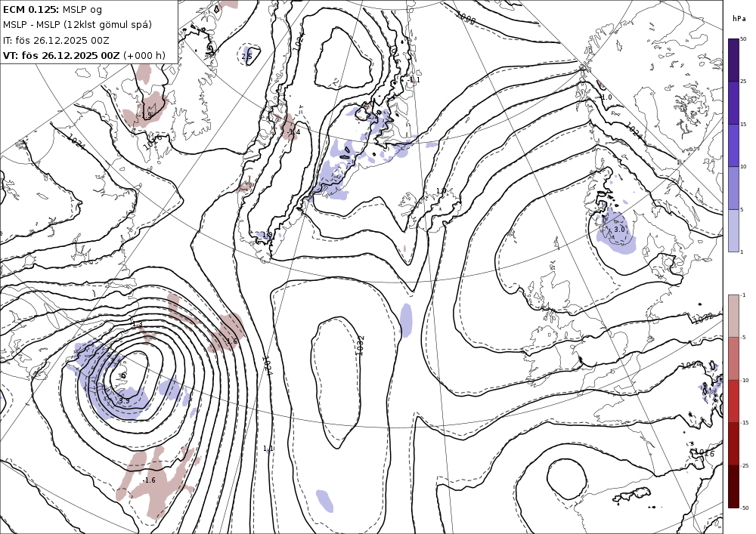Click the negative '-1.0' value label
Screen dimensions: 756x534
(x=605, y=97)
